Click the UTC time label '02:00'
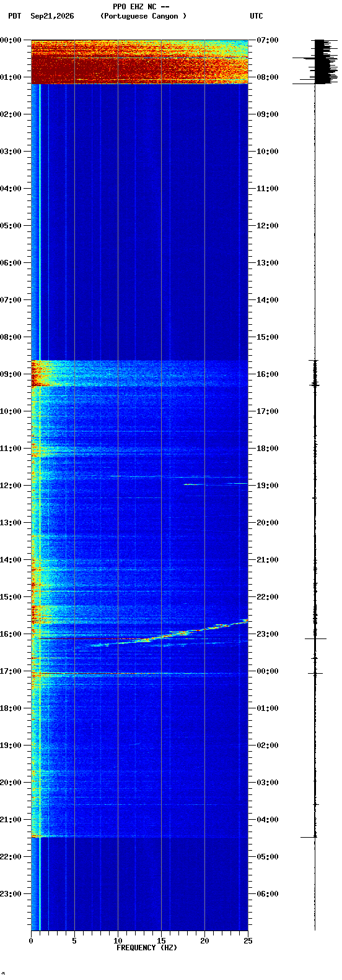Image resolution: width=342 pixels, height=980 pixels. point(268,746)
